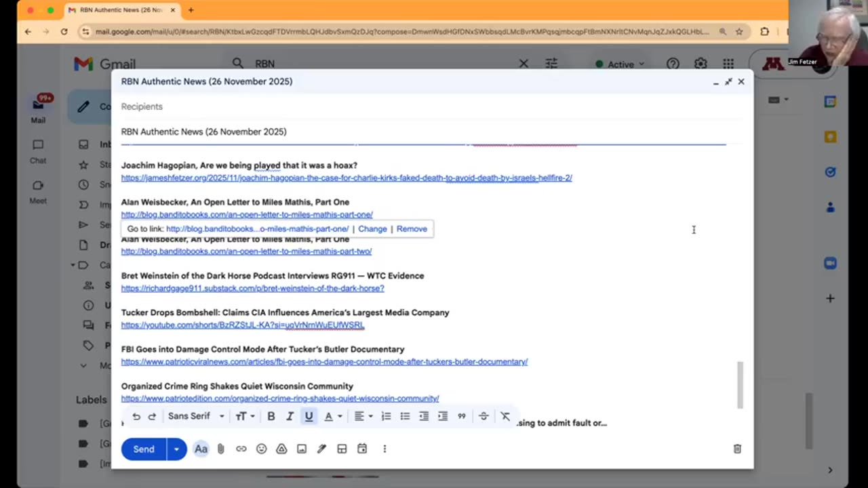Screen dimensions: 868x488
Task: Open the Joachim Hagopian jameshfetzer.org link
Action: point(347,178)
